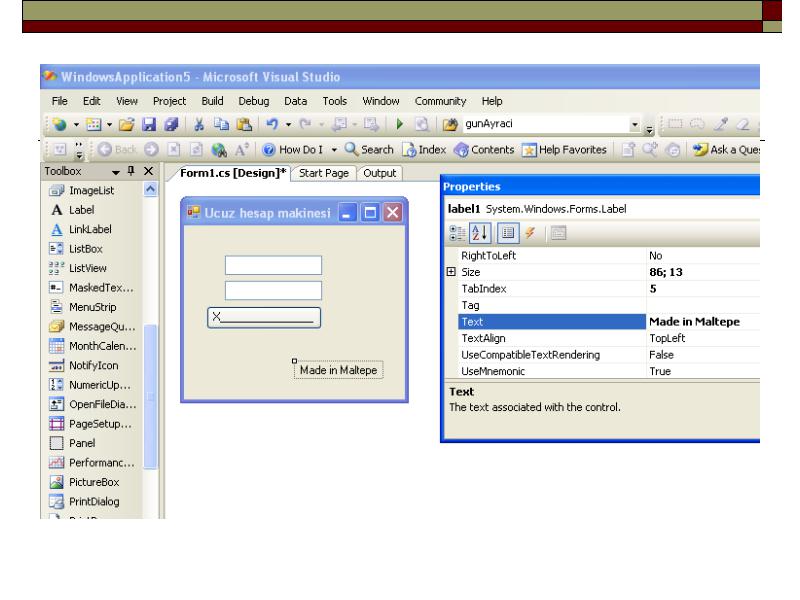The width and height of the screenshot is (800, 600).
Task: Open the File menu
Action: coord(60,101)
